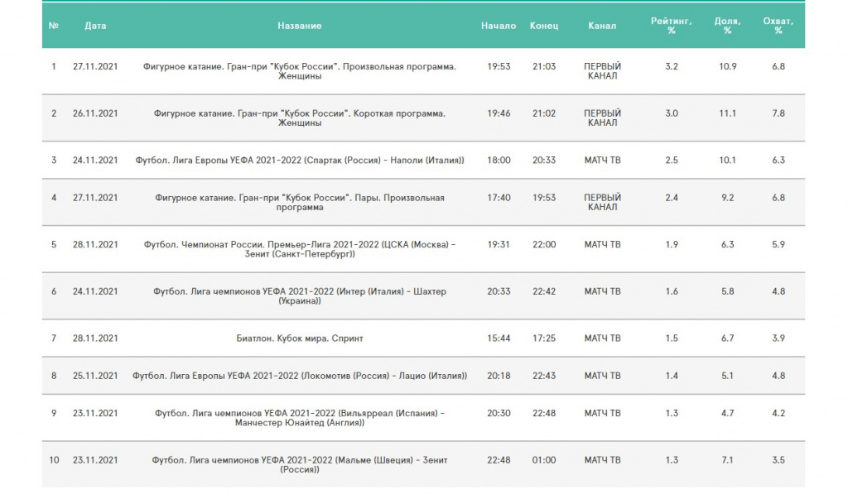Click the "Доля, %" column header

pos(727,26)
